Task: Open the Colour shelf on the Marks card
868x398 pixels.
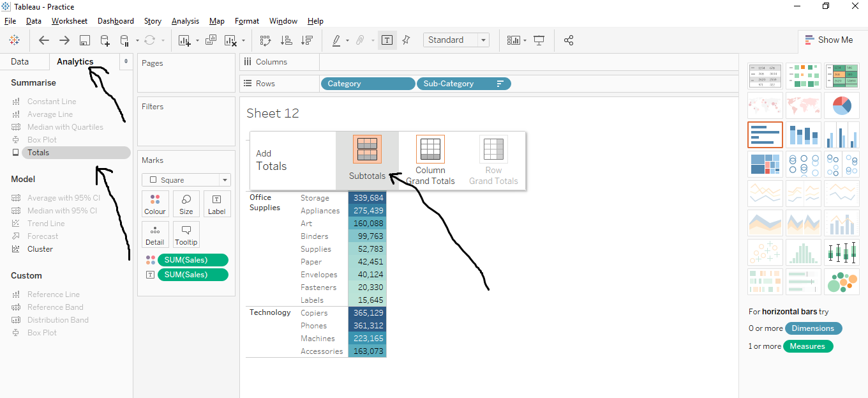Action: [x=155, y=204]
